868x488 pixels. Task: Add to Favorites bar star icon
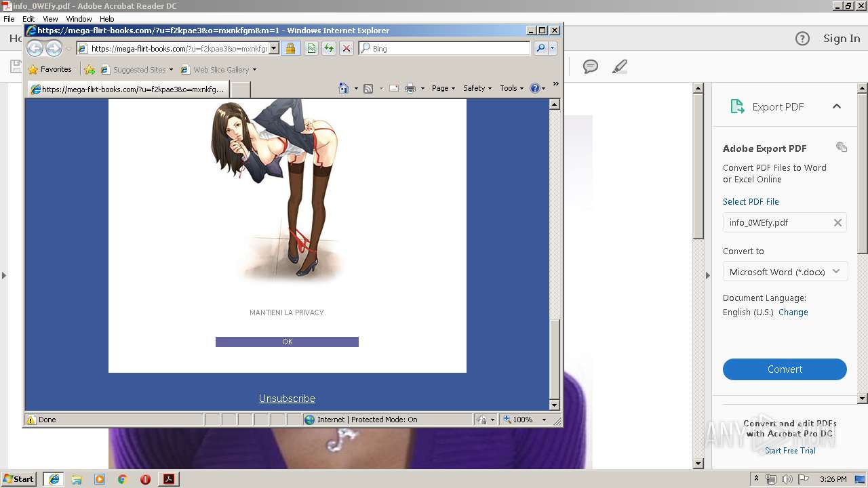[89, 69]
